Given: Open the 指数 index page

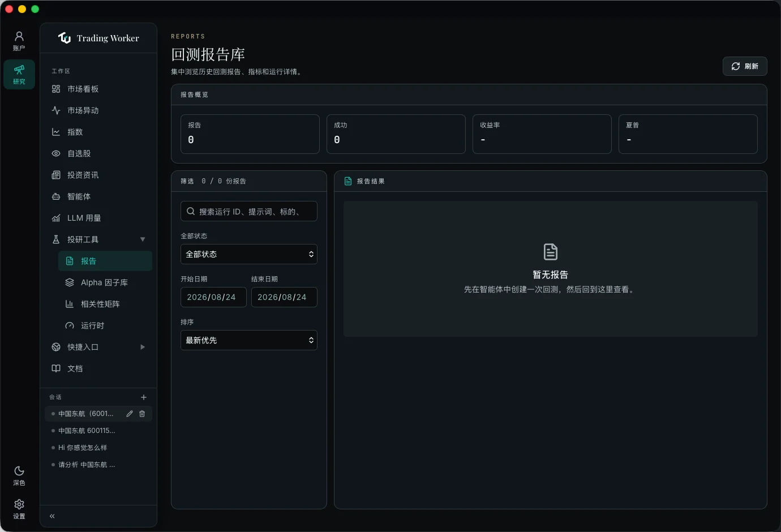Looking at the screenshot, I should coord(98,132).
